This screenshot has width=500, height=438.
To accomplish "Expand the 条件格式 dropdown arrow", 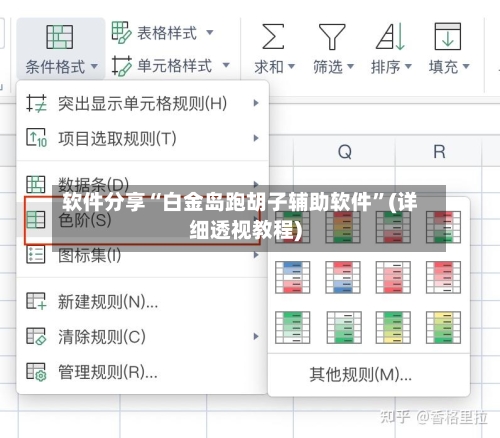I will click(94, 66).
